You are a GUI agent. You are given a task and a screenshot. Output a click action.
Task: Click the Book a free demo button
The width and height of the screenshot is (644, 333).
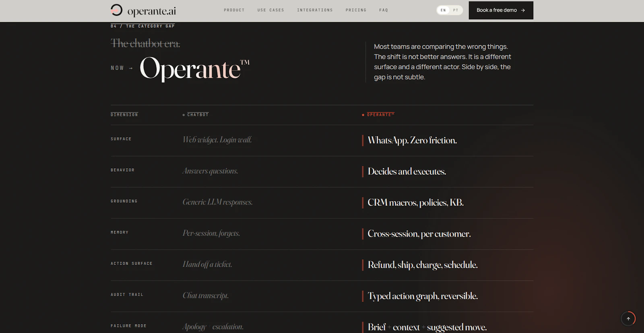coord(501,10)
